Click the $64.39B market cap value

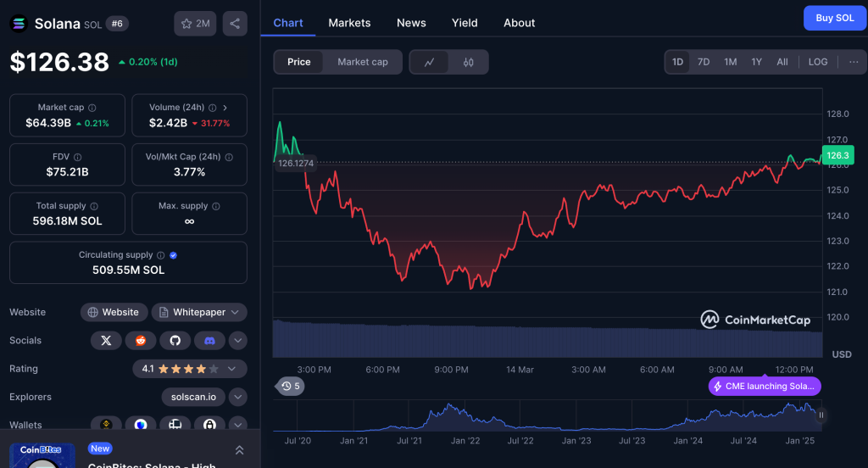click(x=48, y=123)
